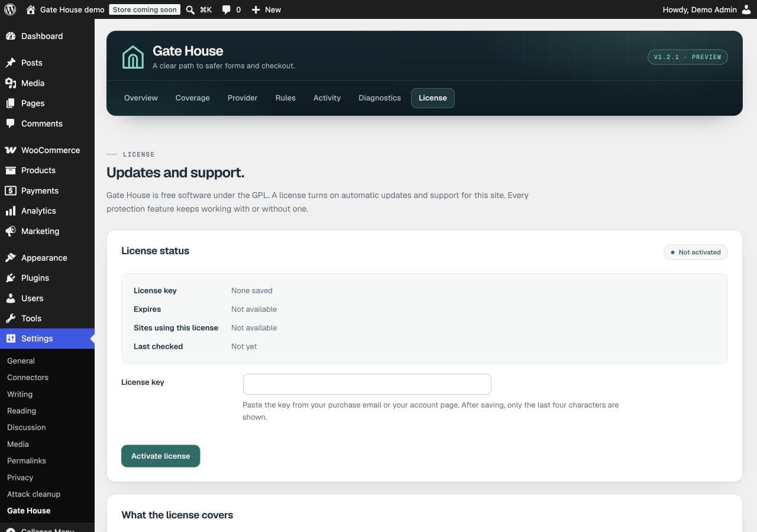Open Reading settings submenu item
Image resolution: width=757 pixels, height=532 pixels.
tap(21, 411)
